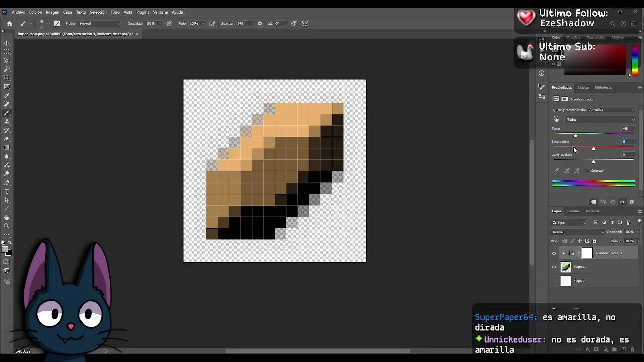Click the Saturación slider handle

[594, 149]
